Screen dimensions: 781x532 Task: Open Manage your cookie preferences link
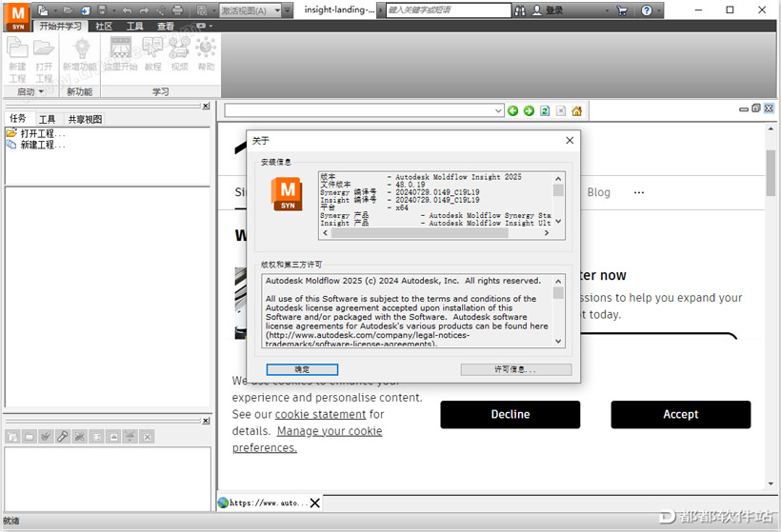click(x=308, y=439)
